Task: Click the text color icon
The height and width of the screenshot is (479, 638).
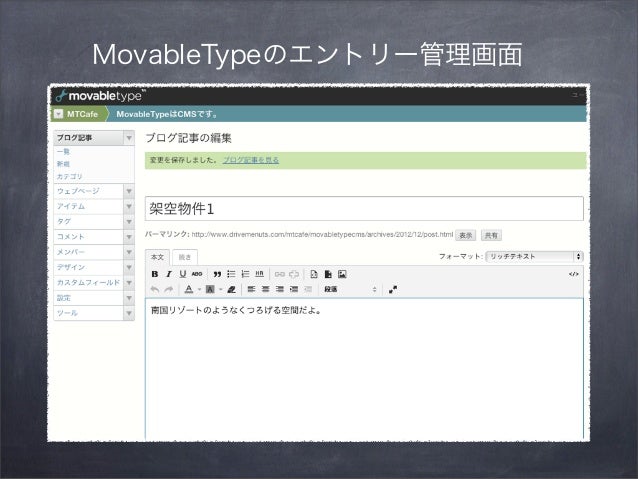Action: coord(189,289)
